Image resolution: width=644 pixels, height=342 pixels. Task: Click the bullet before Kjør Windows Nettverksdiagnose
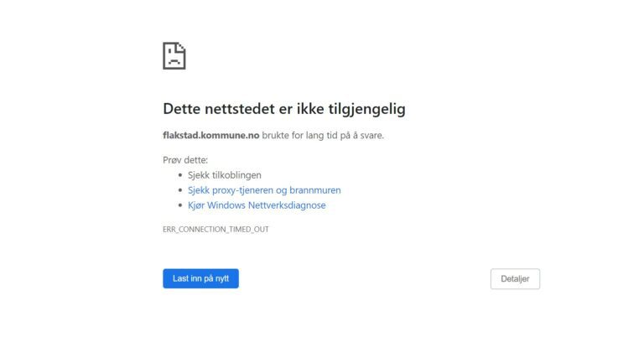tap(180, 205)
